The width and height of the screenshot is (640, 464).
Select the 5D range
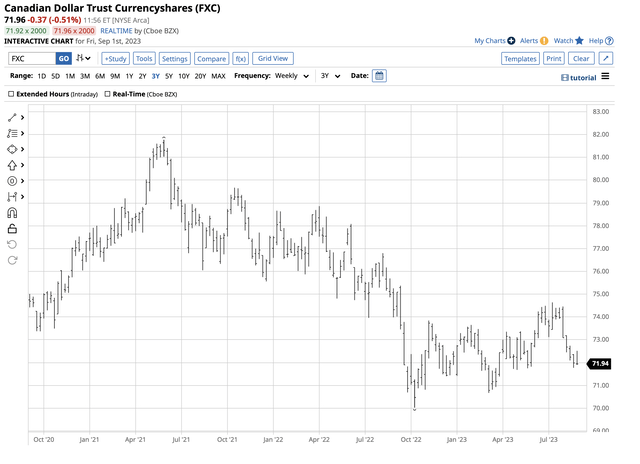tap(56, 76)
